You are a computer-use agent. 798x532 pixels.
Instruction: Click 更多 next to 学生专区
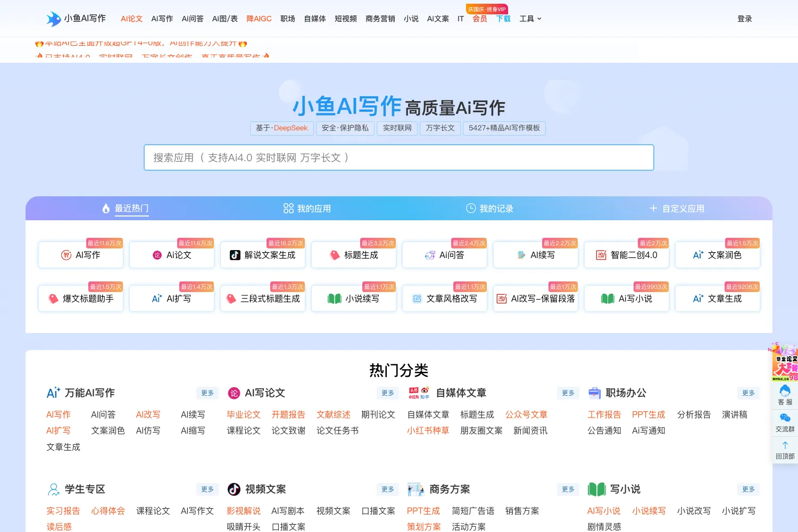[207, 489]
